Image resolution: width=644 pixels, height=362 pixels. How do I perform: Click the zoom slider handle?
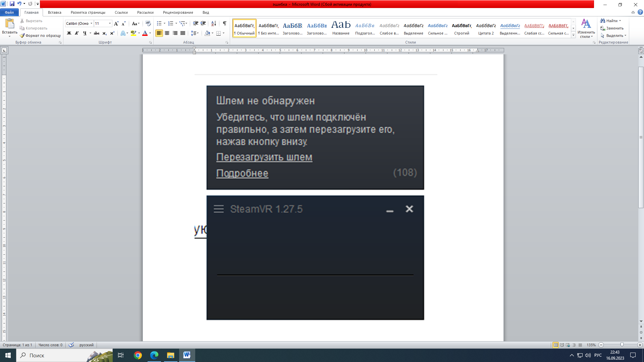tap(622, 345)
